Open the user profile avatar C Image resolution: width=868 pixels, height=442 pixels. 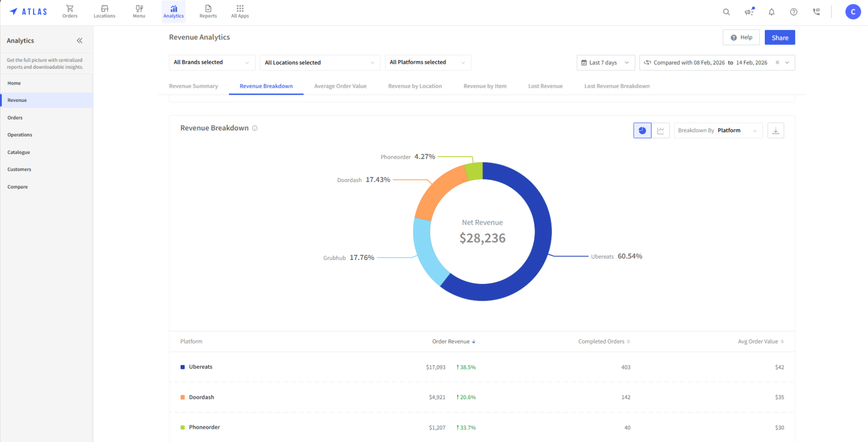(x=853, y=12)
